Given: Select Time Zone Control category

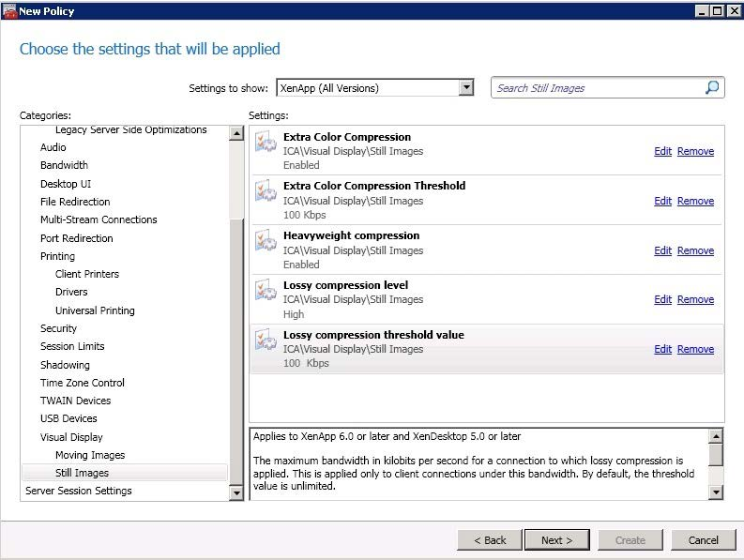Looking at the screenshot, I should tap(82, 383).
